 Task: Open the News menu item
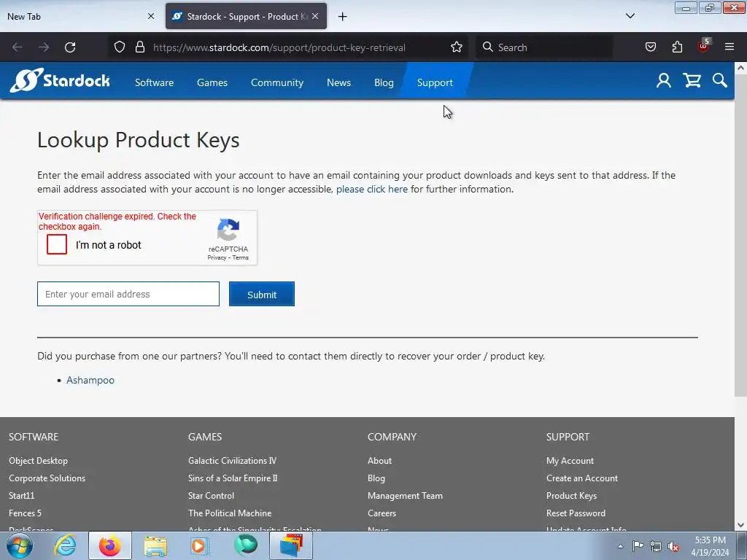(x=338, y=82)
